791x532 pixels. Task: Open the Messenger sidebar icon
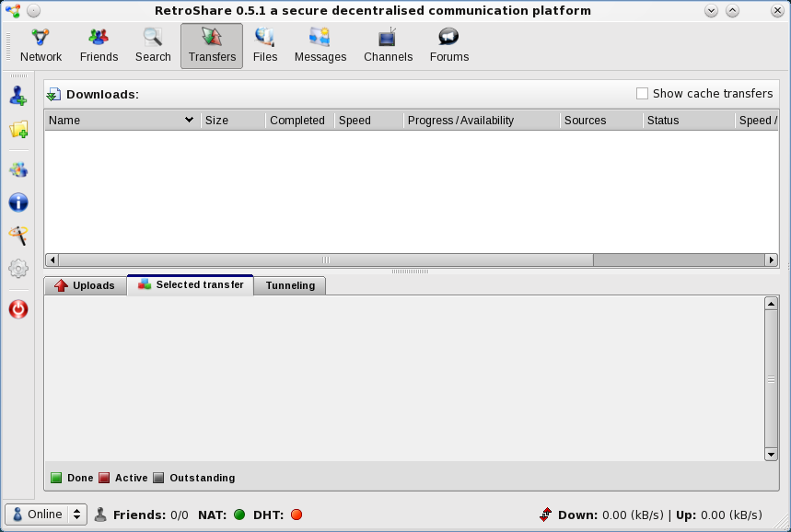tap(18, 169)
